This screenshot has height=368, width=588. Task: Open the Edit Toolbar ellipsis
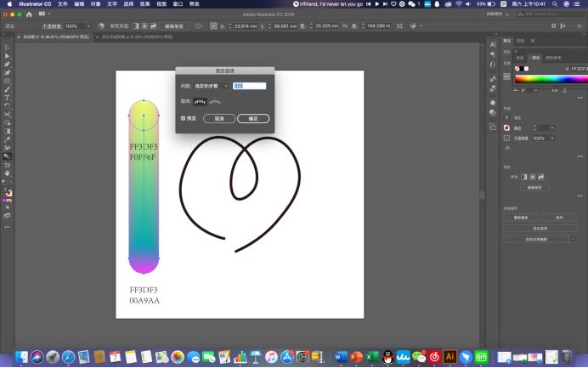click(x=7, y=227)
